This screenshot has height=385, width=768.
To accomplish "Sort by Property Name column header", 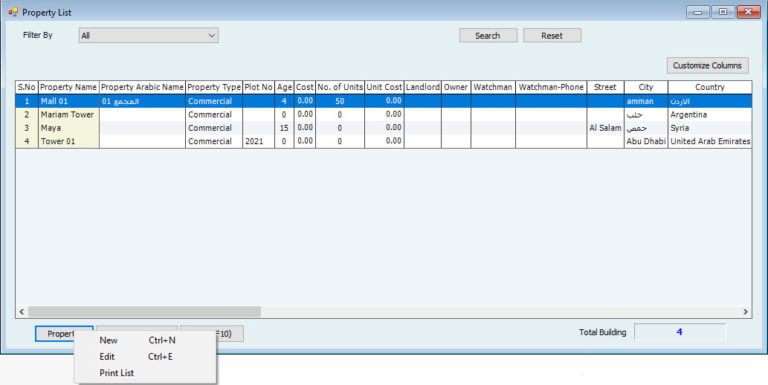I will (69, 87).
